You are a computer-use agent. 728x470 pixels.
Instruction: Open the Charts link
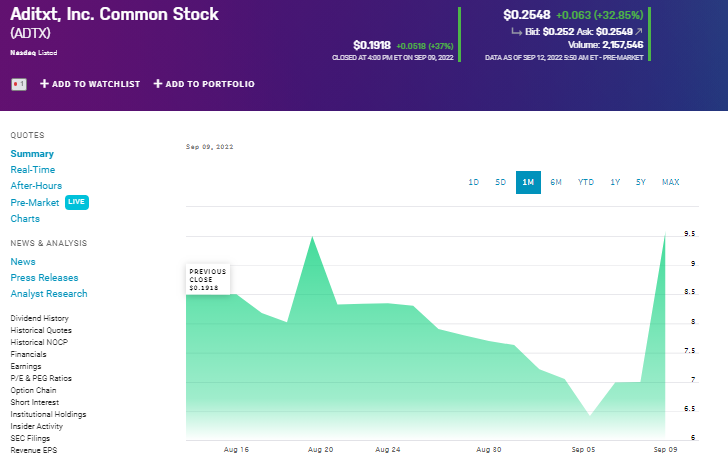(x=25, y=219)
